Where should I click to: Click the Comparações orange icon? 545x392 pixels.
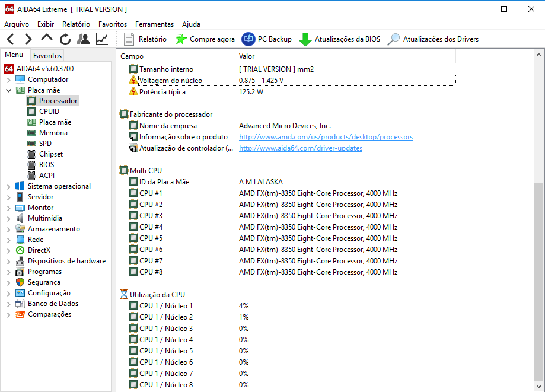pos(20,314)
